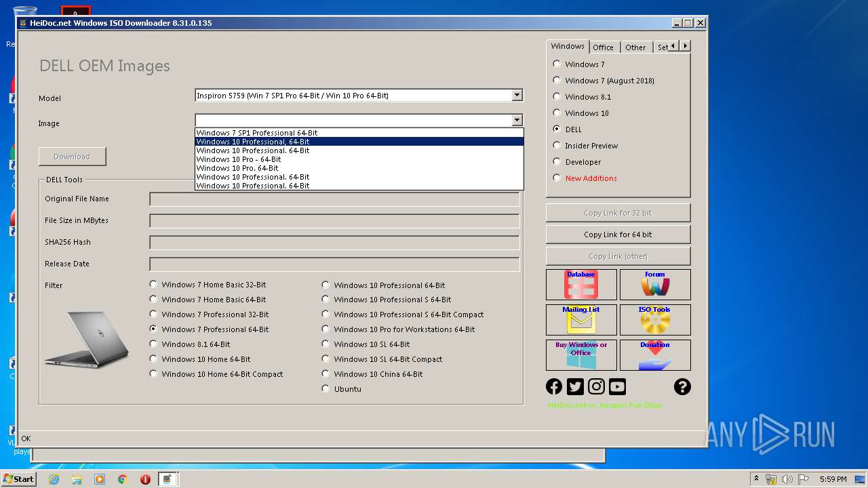Screen dimensions: 868x488
Task: Select the New Additions radio option
Action: [x=585, y=178]
